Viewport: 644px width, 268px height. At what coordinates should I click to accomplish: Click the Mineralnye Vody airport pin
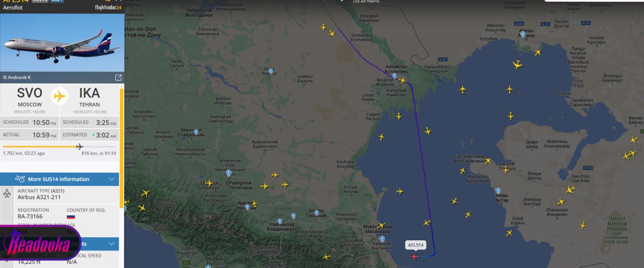tap(228, 173)
